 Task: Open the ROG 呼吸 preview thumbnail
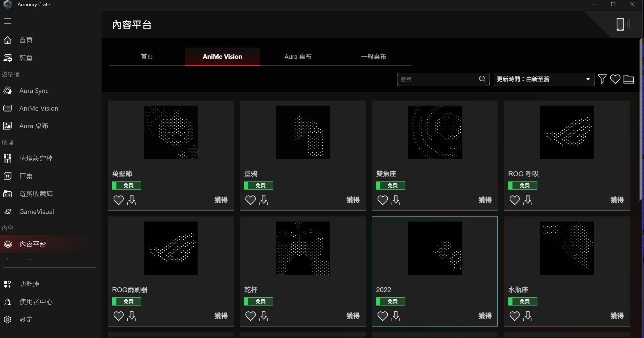[567, 132]
